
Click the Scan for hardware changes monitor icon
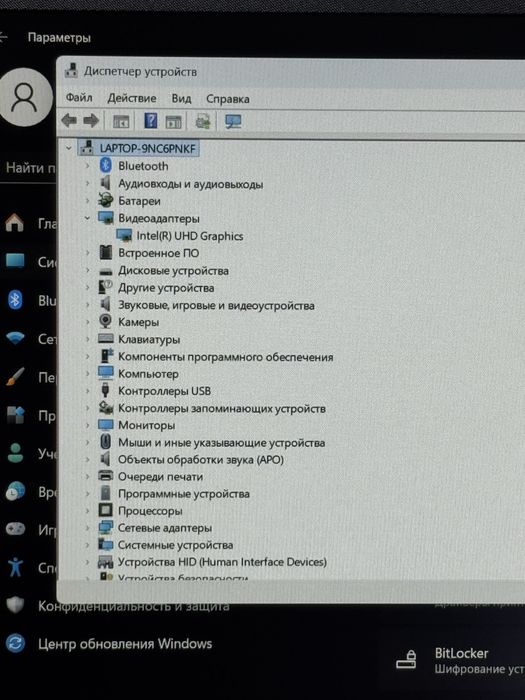pyautogui.click(x=233, y=121)
